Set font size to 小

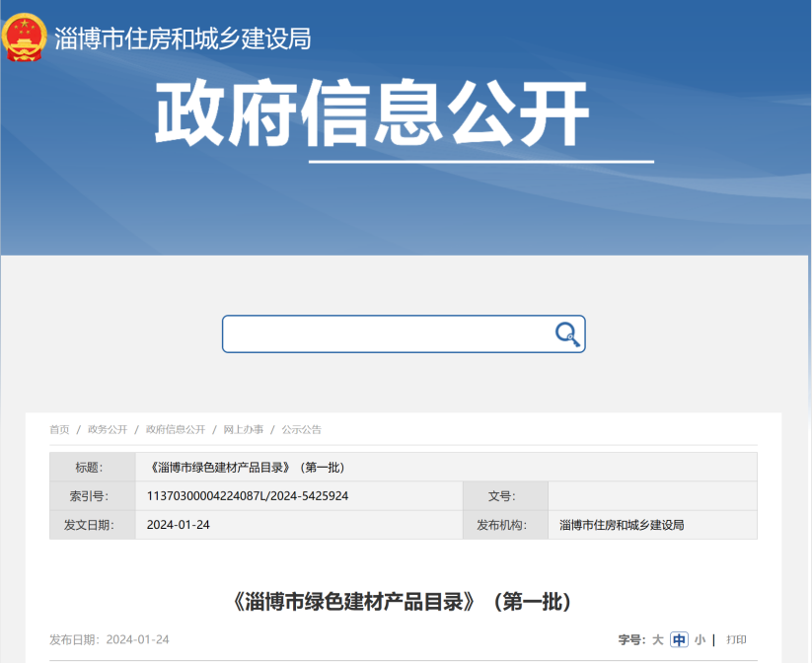[x=701, y=639]
